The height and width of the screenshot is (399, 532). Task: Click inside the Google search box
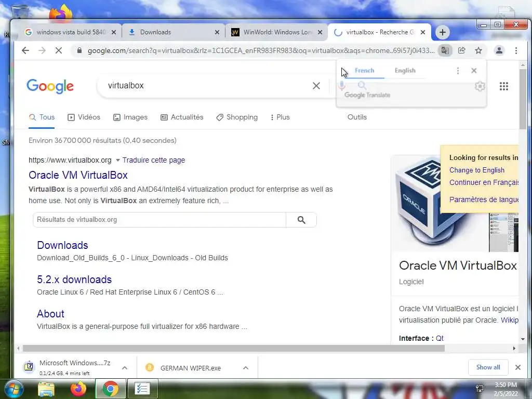pyautogui.click(x=207, y=86)
